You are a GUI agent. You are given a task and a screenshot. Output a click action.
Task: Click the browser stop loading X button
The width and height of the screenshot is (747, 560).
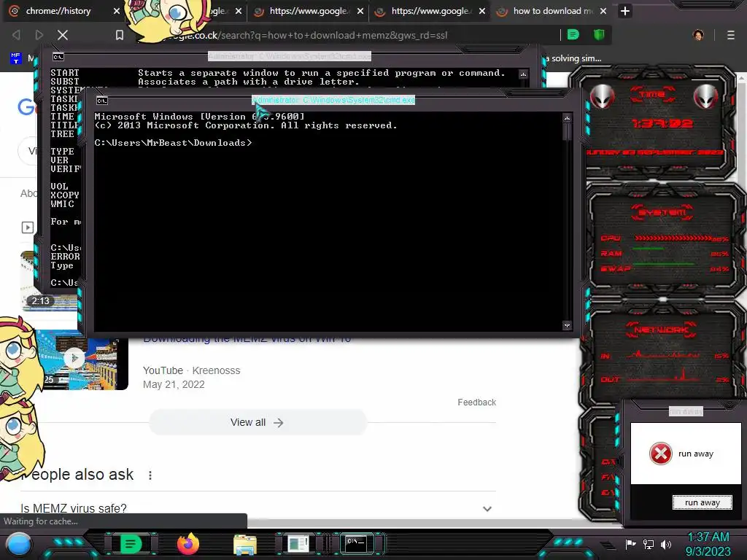(63, 35)
